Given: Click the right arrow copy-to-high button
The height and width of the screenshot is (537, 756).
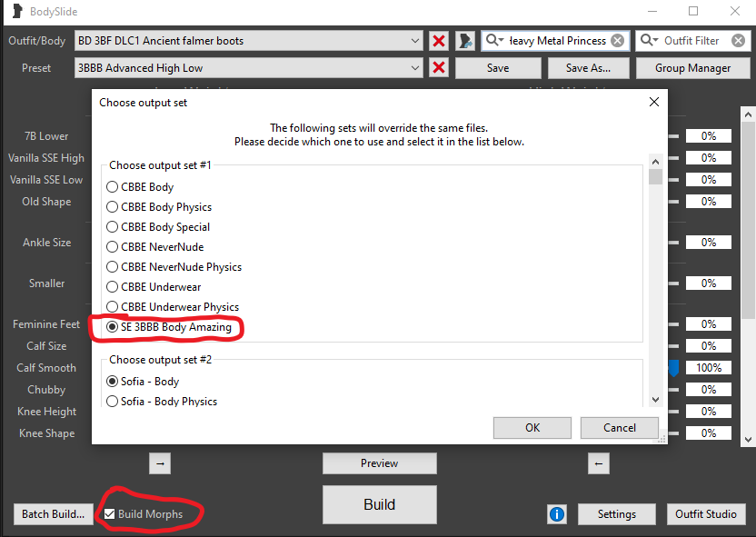Looking at the screenshot, I should [x=160, y=463].
